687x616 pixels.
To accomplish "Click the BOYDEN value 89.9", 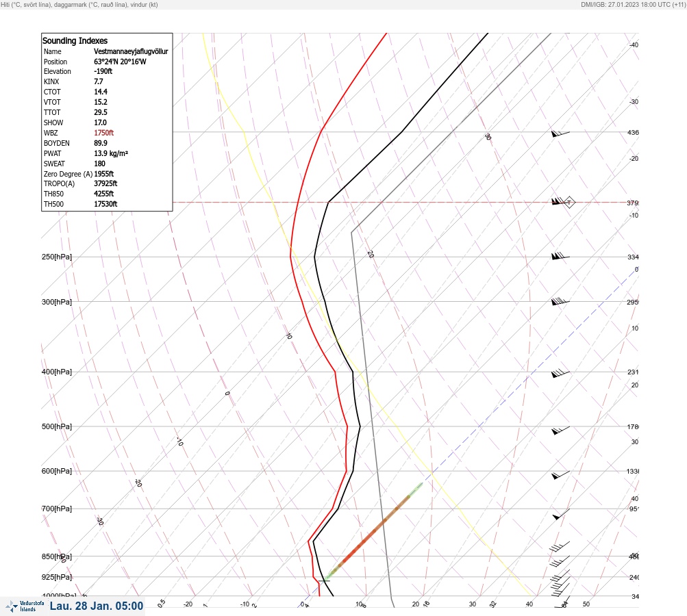I will [101, 143].
